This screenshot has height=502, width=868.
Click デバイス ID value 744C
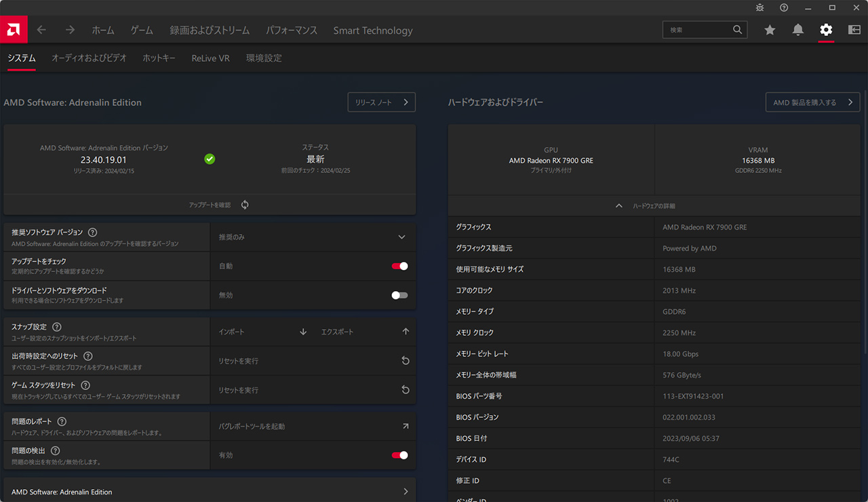click(x=671, y=459)
